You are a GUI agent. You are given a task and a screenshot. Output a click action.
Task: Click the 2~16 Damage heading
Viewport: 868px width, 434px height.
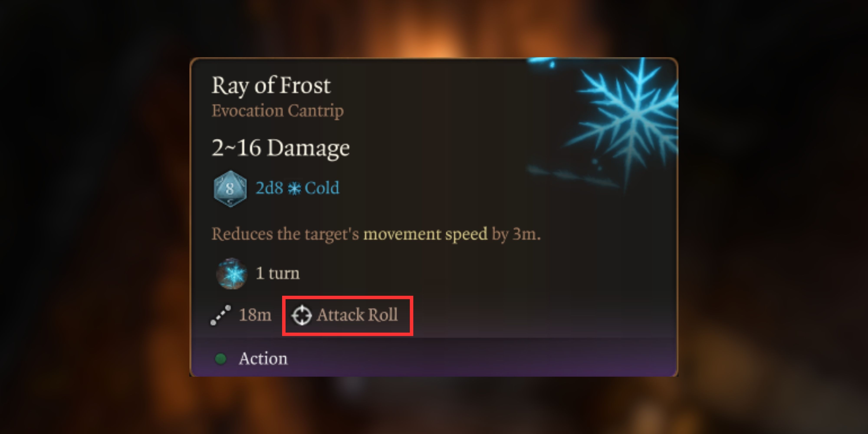pyautogui.click(x=281, y=148)
